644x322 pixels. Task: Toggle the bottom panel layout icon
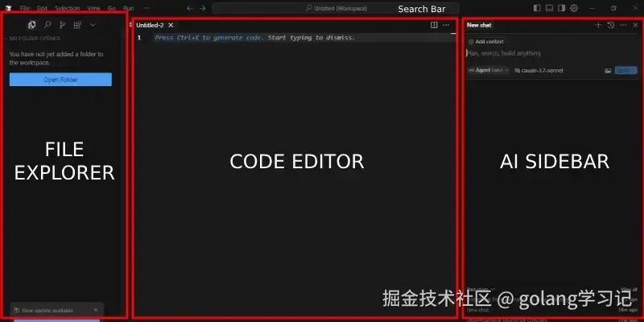click(x=549, y=8)
